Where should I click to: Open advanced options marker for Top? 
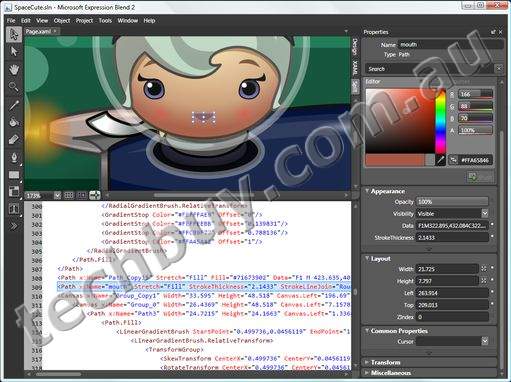[x=492, y=304]
